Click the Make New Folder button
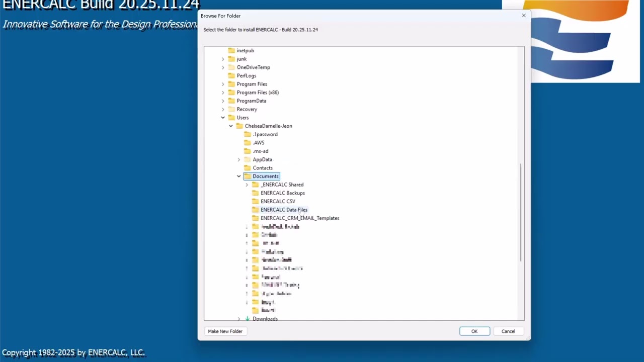The image size is (644, 362). [x=225, y=331]
